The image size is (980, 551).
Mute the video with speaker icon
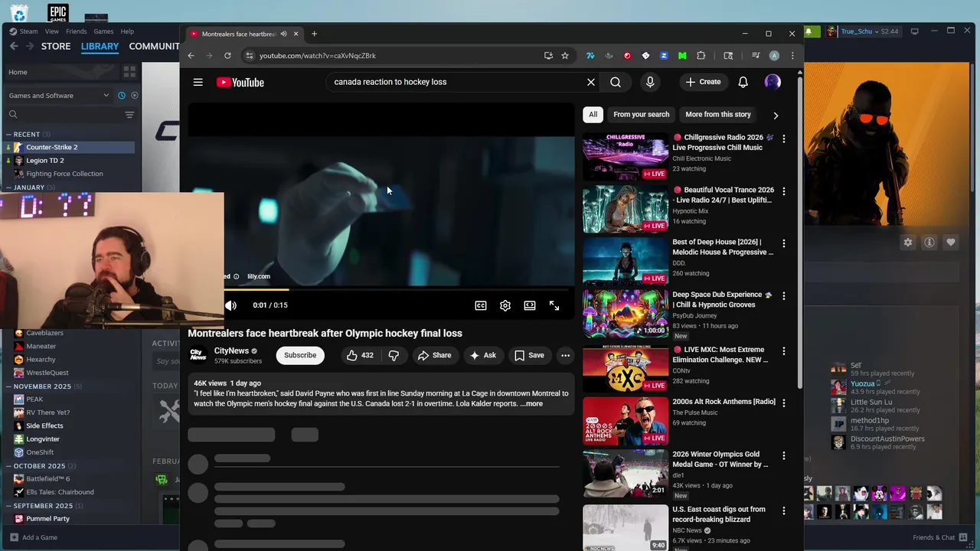(230, 305)
